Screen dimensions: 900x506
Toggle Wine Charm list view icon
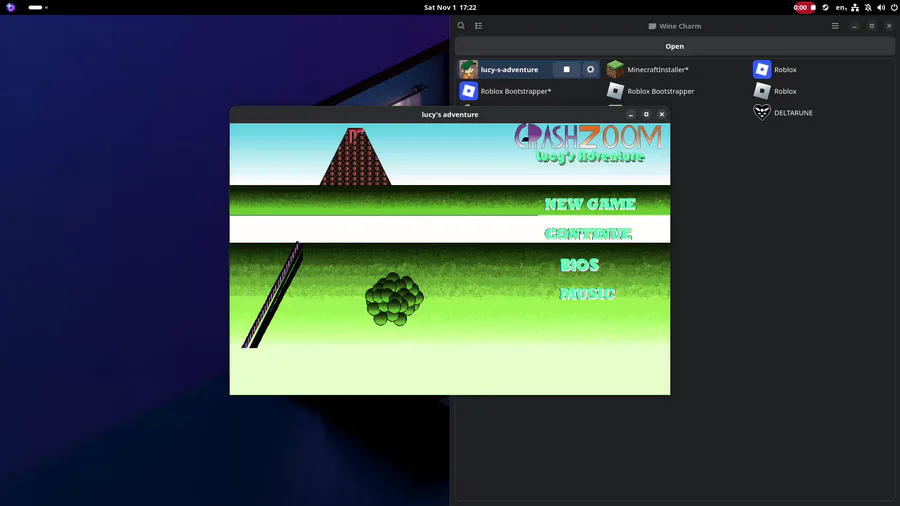click(x=478, y=26)
